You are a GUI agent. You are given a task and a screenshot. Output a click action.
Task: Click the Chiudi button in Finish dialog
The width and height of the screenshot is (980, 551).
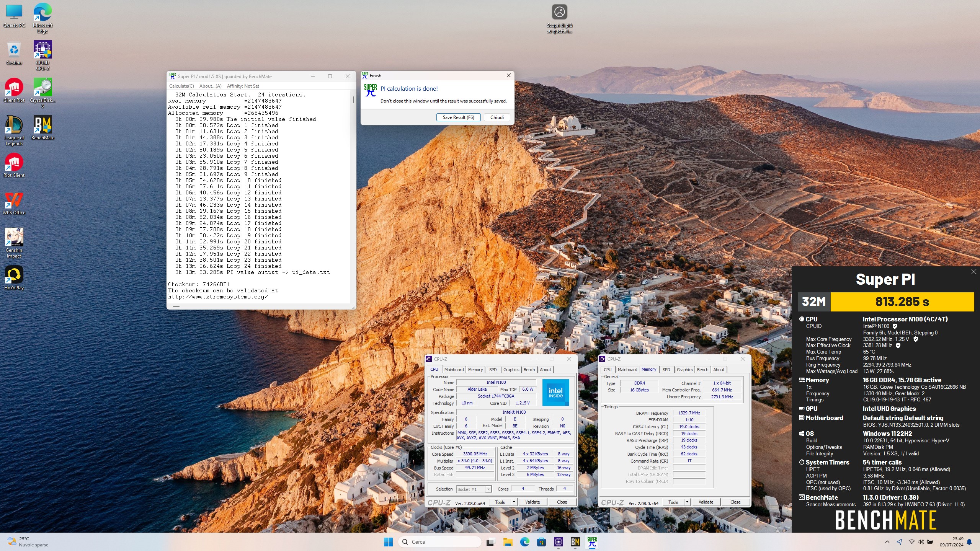click(497, 117)
